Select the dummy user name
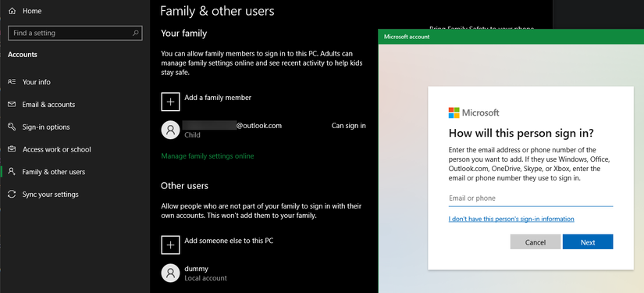The image size is (644, 293). point(196,269)
